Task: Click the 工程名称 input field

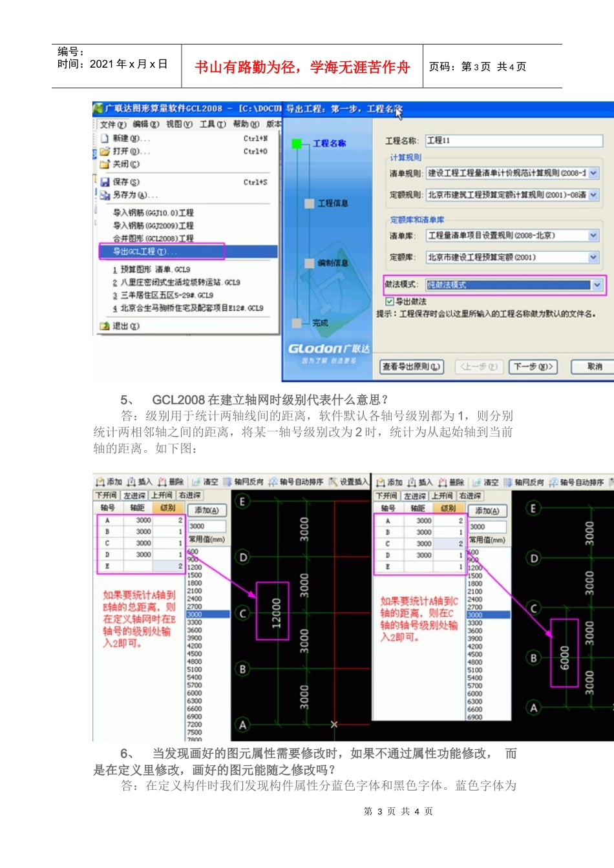Action: point(514,141)
